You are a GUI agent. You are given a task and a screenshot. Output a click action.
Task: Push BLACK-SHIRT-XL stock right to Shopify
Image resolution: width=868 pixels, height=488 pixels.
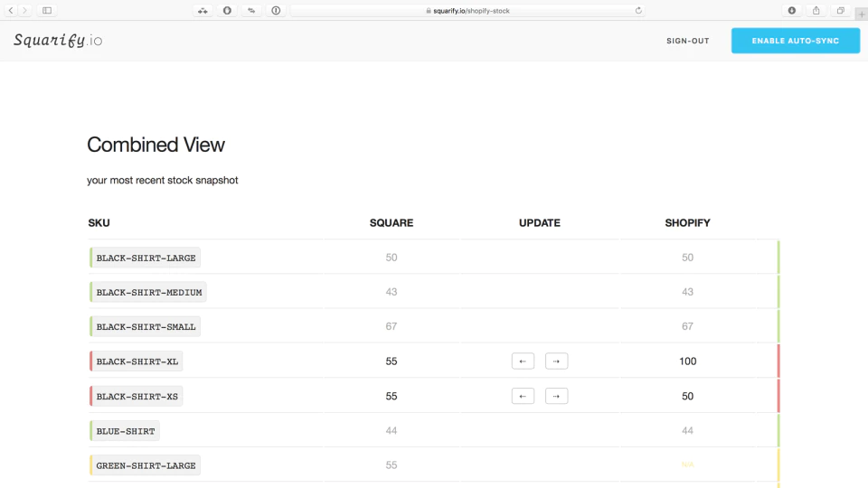click(556, 361)
